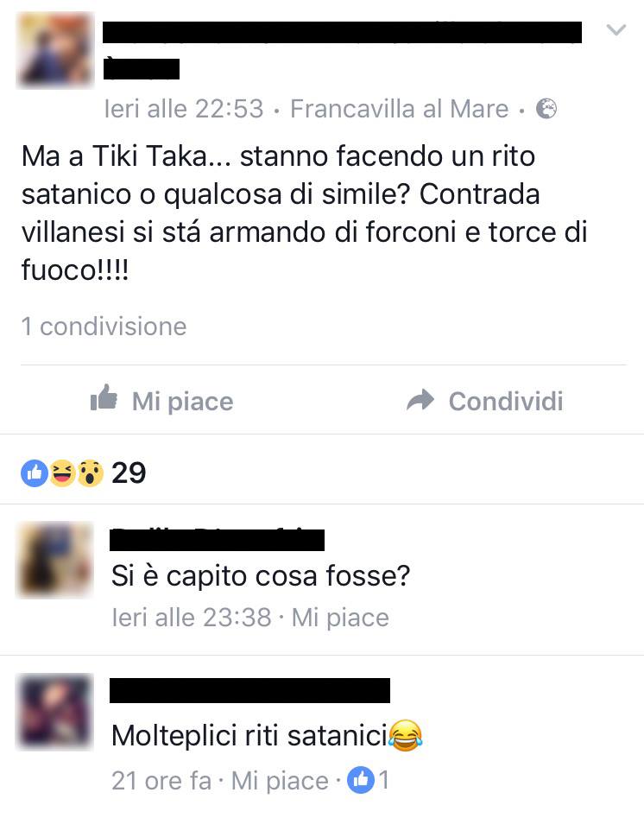Image resolution: width=644 pixels, height=818 pixels.
Task: View the 29 reactions count
Action: point(129,473)
